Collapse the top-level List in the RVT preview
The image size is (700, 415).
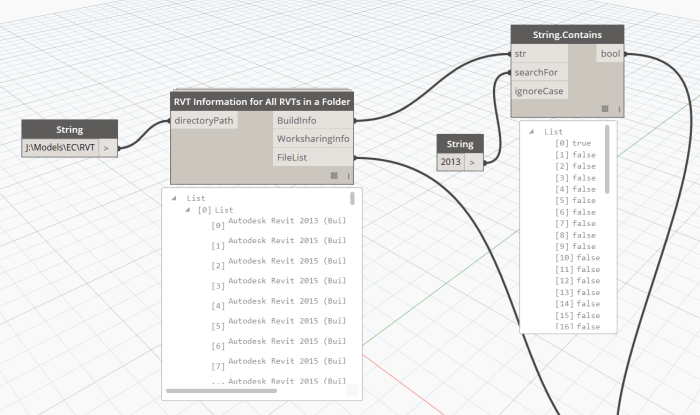pos(174,198)
